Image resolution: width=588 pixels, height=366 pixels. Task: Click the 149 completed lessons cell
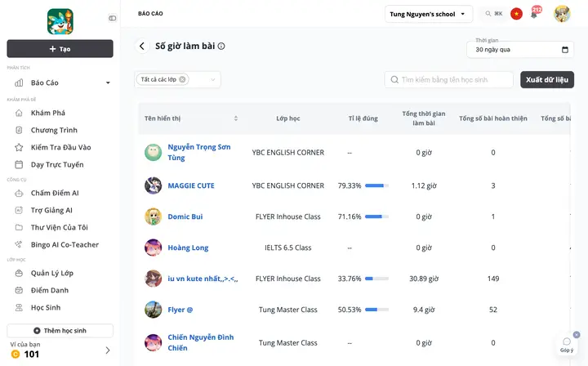click(x=493, y=279)
